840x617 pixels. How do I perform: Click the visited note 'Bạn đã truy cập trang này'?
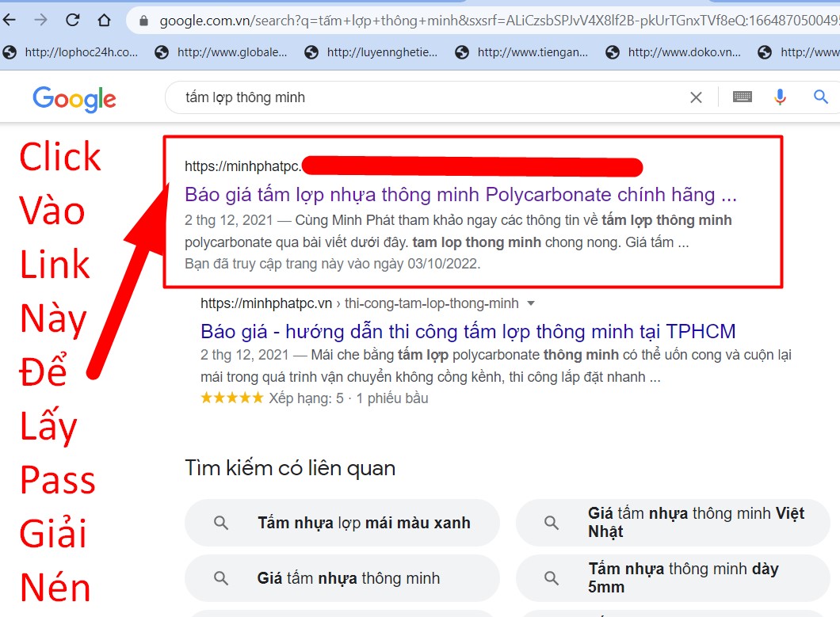click(x=333, y=264)
